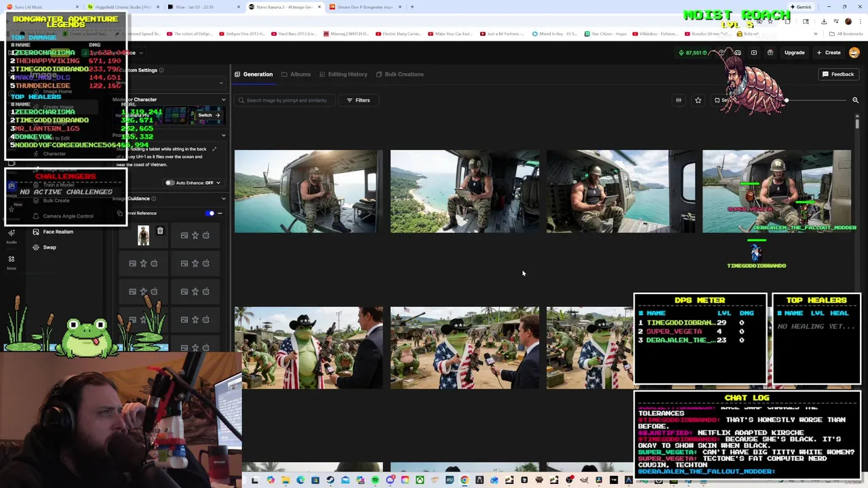Image resolution: width=868 pixels, height=488 pixels.
Task: Select Swap in the sidebar
Action: [44, 247]
